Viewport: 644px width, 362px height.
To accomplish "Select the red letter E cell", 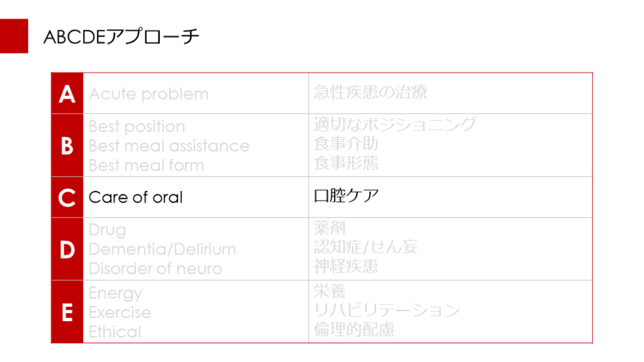I will (67, 312).
